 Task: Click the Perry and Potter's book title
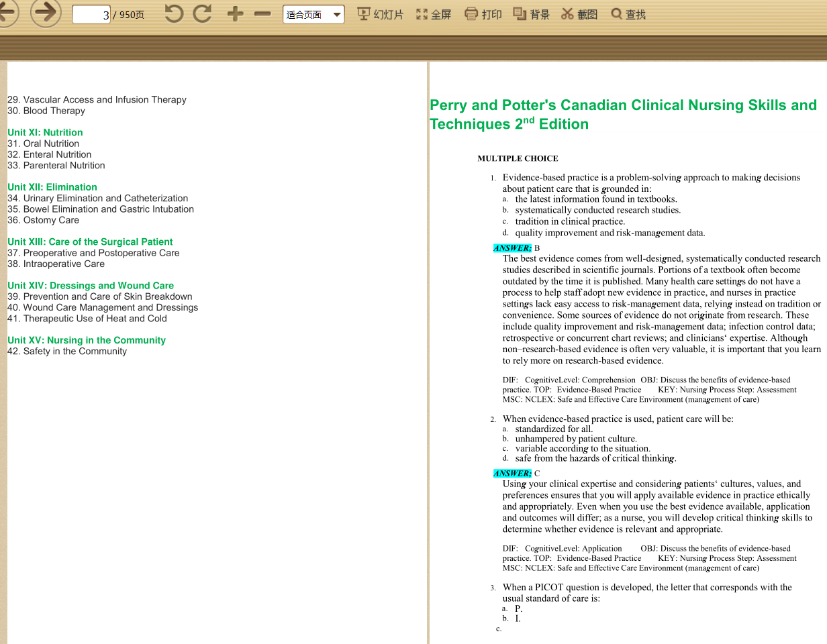pyautogui.click(x=623, y=114)
